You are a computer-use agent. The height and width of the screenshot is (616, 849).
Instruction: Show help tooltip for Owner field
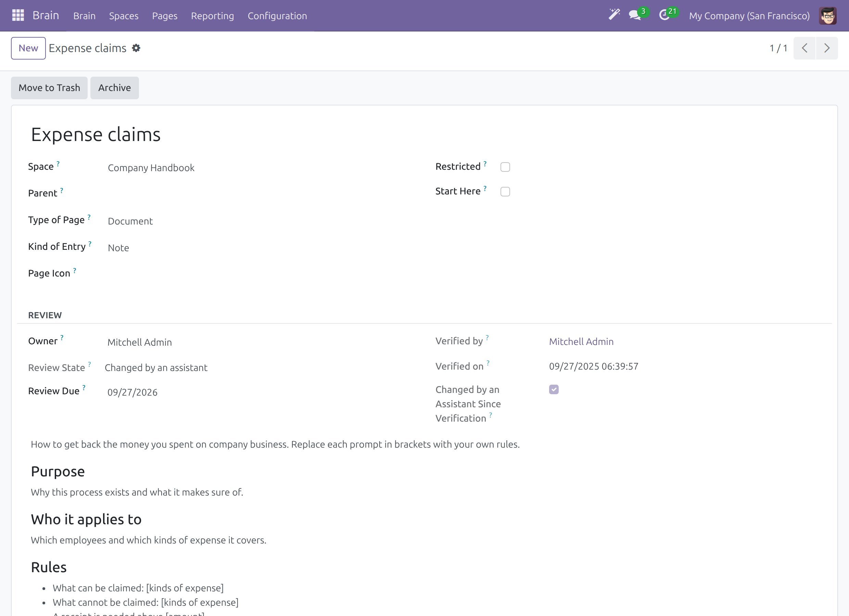[62, 337]
